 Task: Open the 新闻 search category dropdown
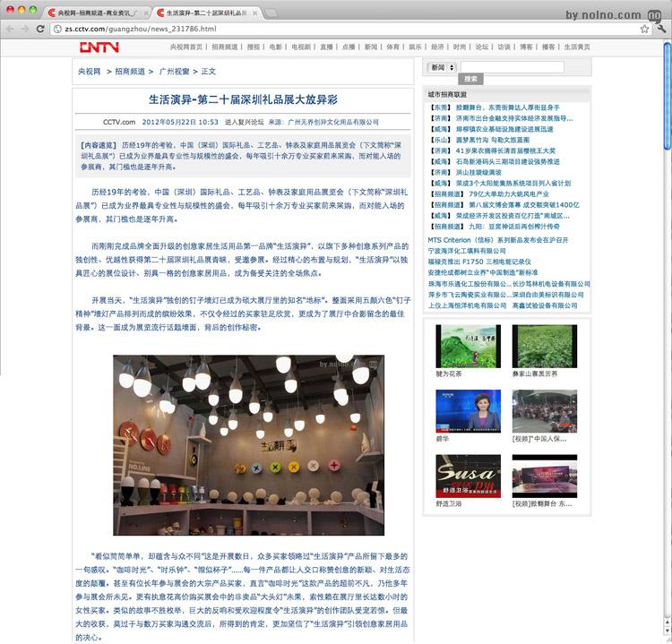pos(442,67)
